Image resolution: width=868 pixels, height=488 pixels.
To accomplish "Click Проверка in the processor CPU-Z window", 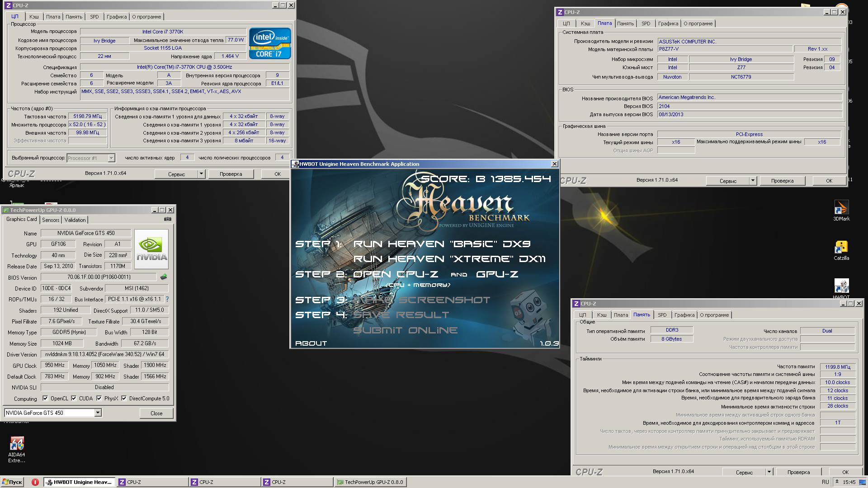I will click(x=231, y=174).
